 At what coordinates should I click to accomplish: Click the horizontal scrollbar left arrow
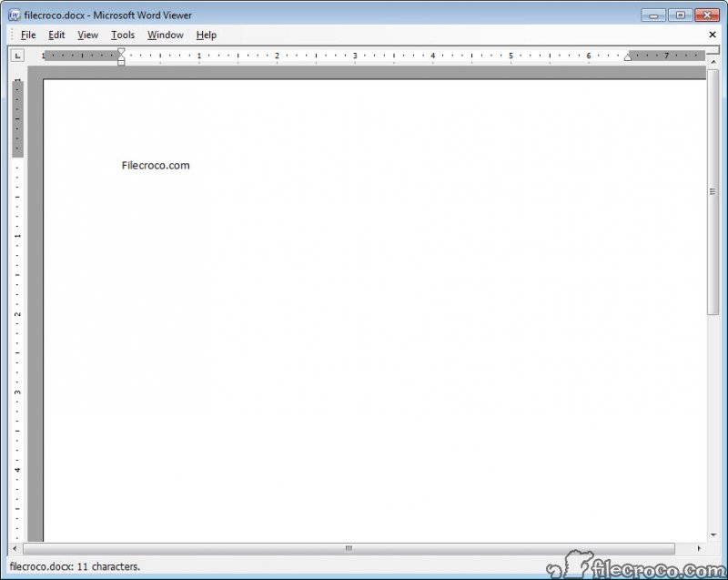15,548
